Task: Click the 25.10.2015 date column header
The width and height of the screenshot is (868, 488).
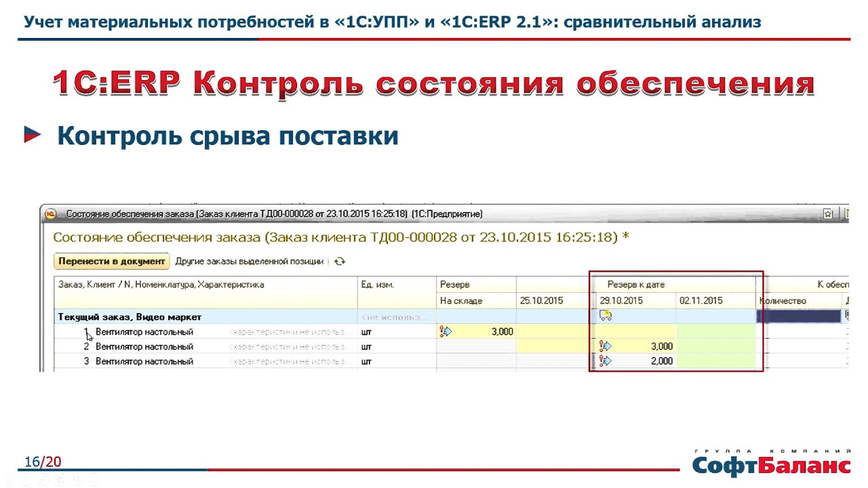Action: click(555, 300)
